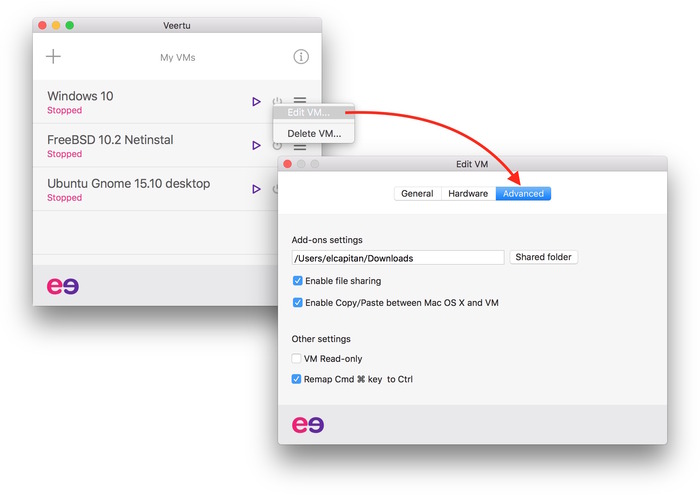Choose Delete VM... from the context menu

tap(313, 133)
